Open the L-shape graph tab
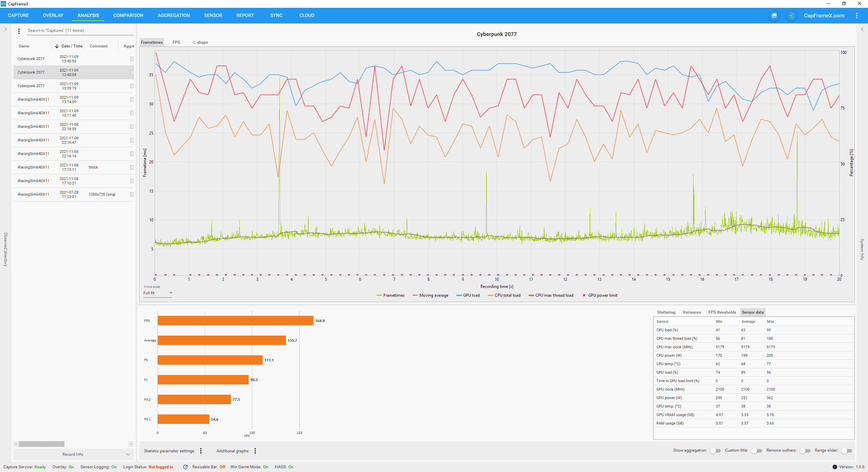 pos(200,42)
